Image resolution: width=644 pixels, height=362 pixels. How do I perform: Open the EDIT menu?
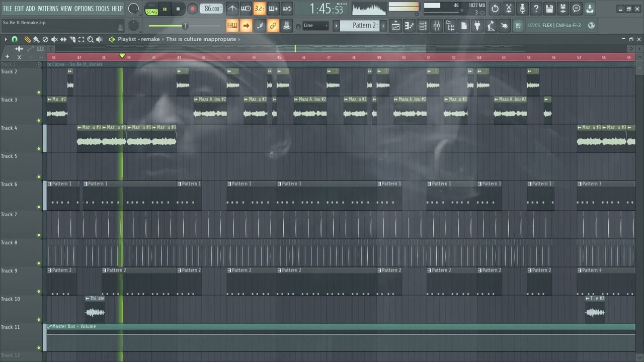point(19,9)
